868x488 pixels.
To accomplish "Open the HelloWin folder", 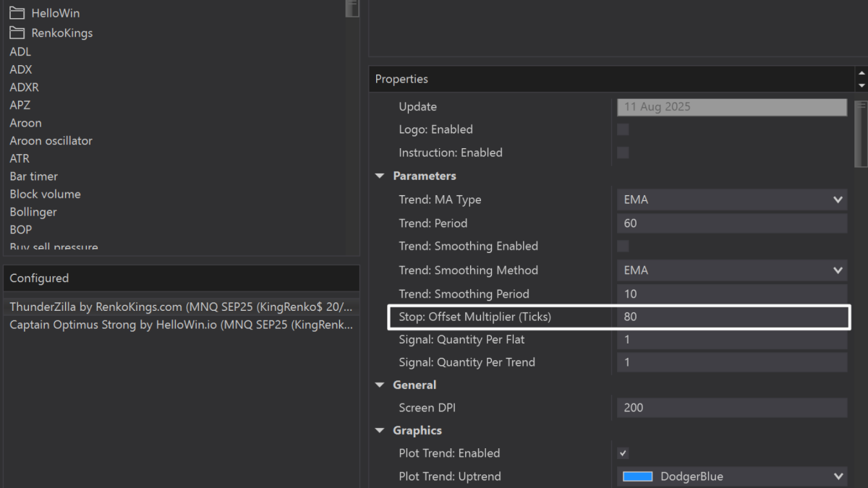I will coord(55,13).
